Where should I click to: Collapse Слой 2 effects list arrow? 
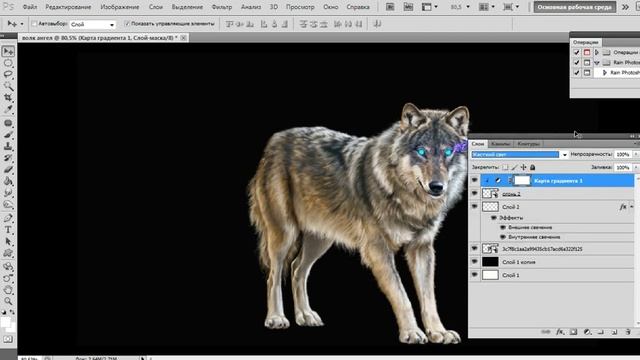pyautogui.click(x=631, y=207)
